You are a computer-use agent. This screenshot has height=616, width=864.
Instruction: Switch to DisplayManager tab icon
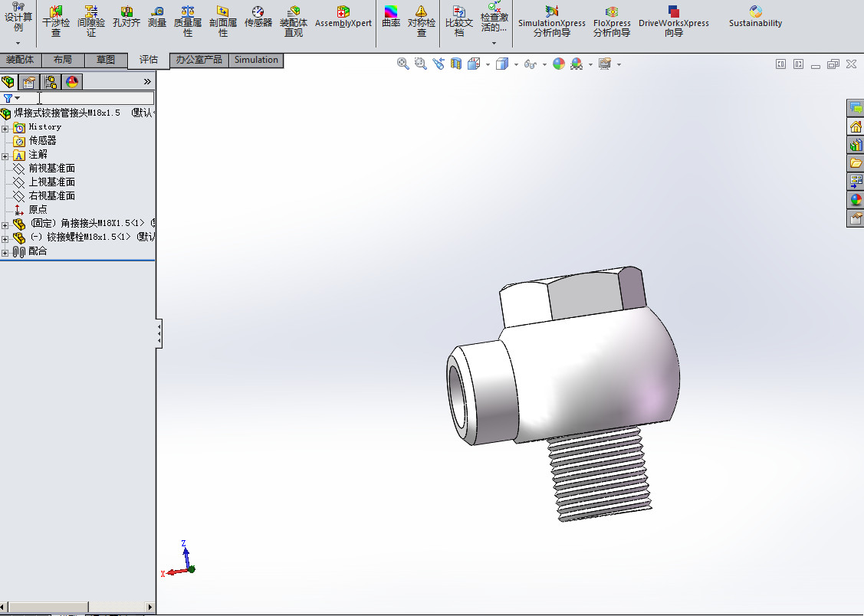(71, 82)
